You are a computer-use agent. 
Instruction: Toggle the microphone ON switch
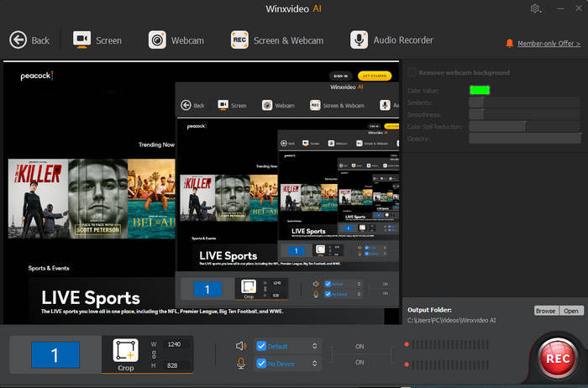point(360,363)
